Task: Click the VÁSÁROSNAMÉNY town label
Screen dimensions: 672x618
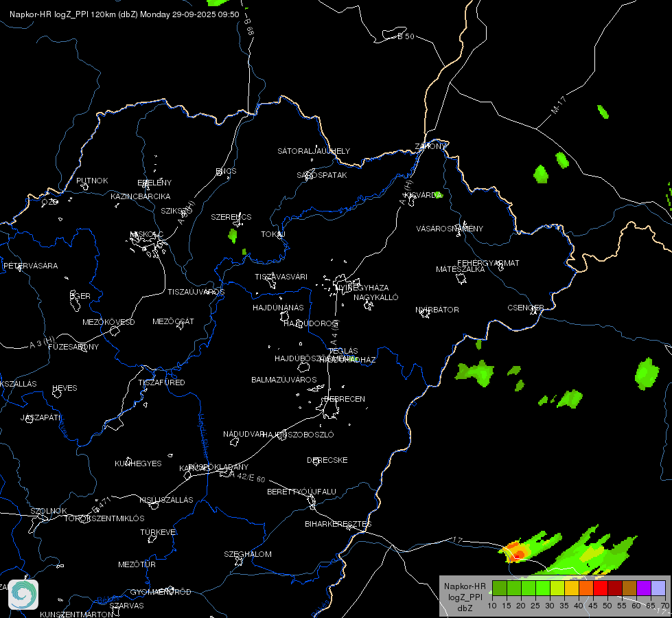Action: click(x=450, y=229)
